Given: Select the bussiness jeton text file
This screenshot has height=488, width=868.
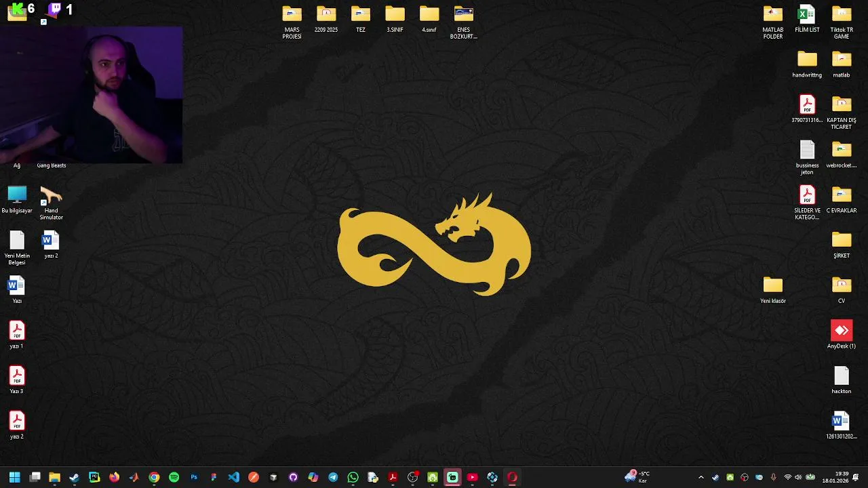Looking at the screenshot, I should (x=807, y=158).
